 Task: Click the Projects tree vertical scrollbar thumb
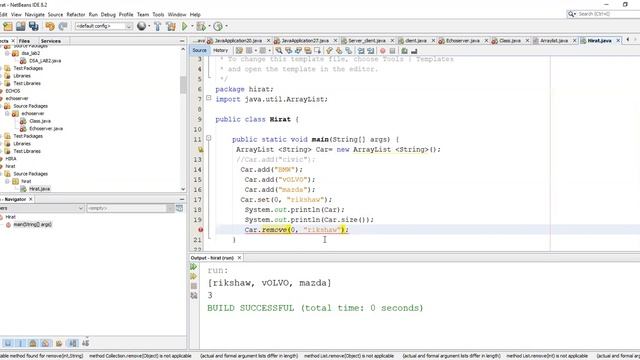click(183, 85)
